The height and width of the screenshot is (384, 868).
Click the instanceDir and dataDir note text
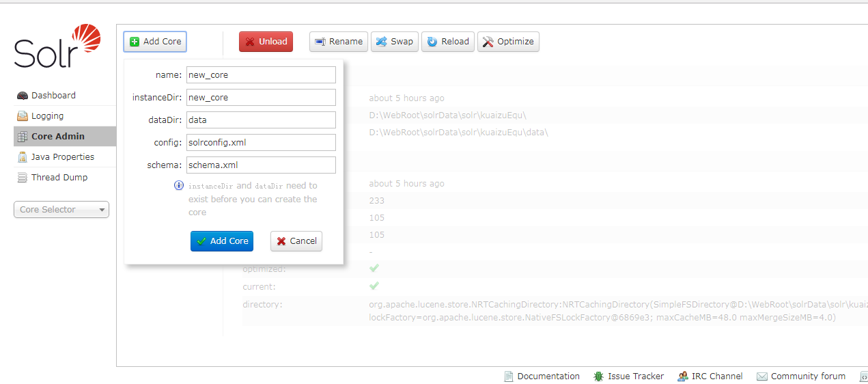click(x=253, y=199)
